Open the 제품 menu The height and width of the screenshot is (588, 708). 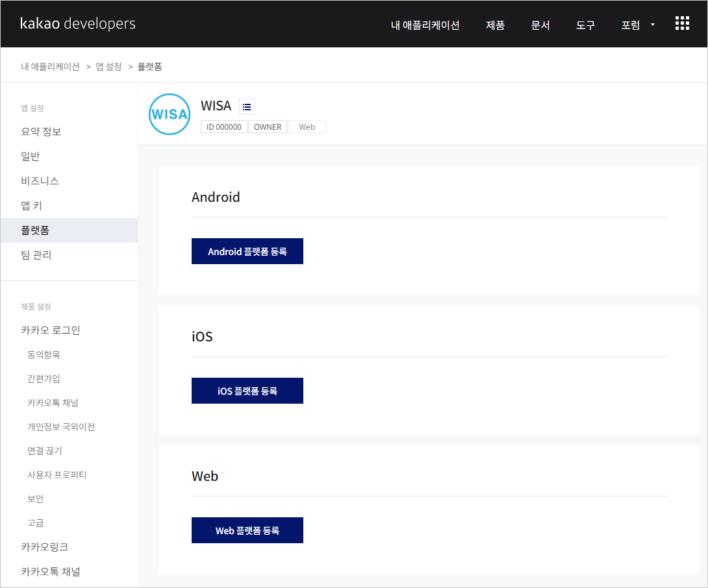[x=495, y=25]
